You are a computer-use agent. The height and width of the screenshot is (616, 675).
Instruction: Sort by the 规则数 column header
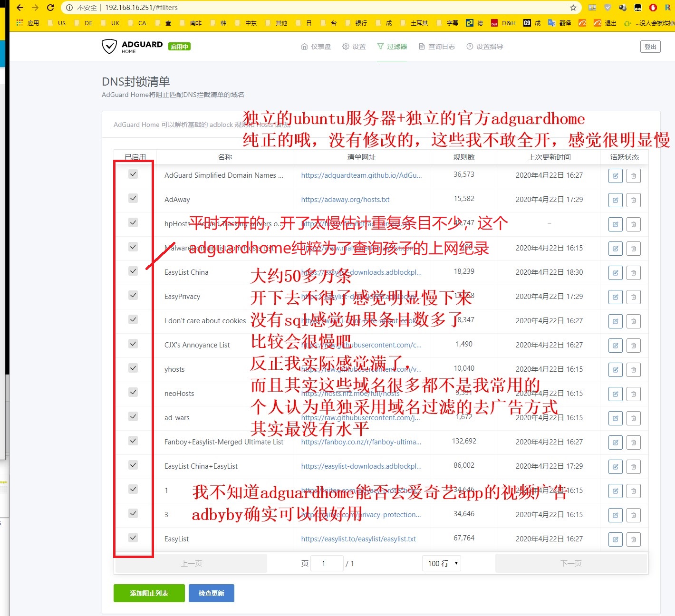coord(464,157)
